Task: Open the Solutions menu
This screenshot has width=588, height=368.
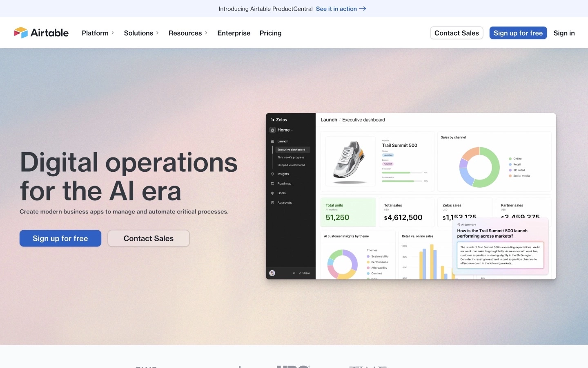Action: 138,33
